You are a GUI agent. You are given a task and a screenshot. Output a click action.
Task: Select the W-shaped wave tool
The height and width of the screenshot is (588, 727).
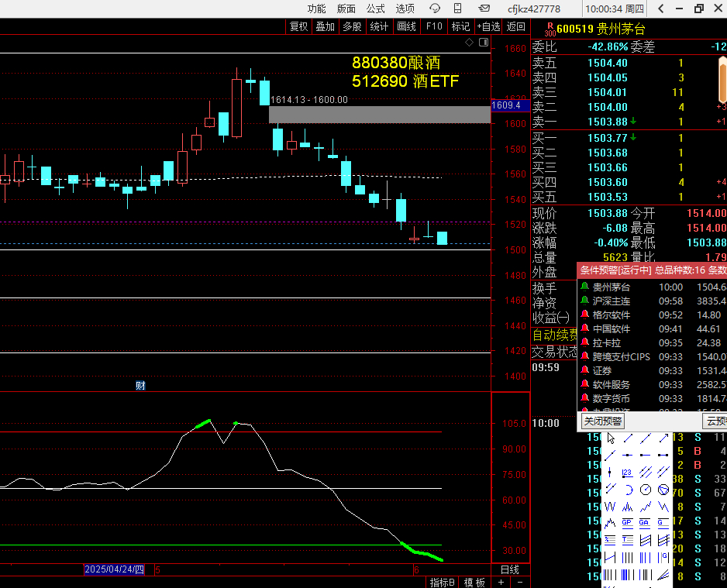pyautogui.click(x=611, y=507)
